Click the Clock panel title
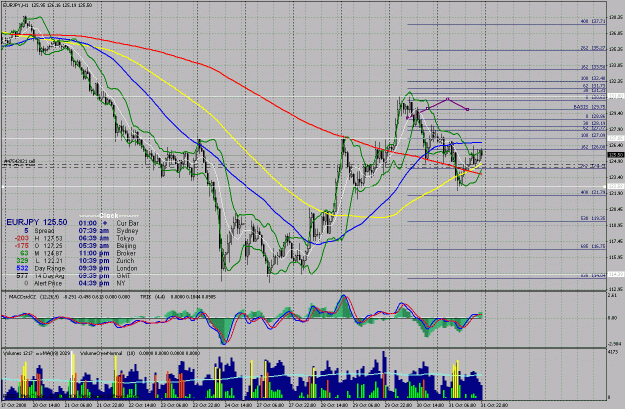This screenshot has height=409, width=625. (109, 216)
